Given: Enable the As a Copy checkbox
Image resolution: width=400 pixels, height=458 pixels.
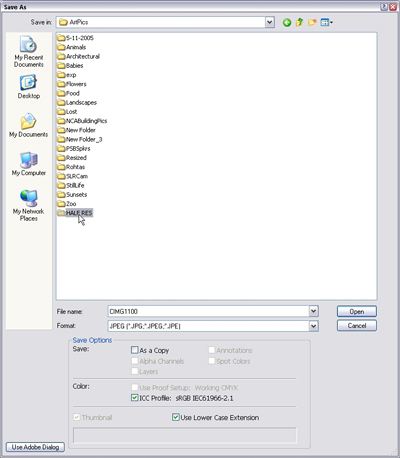Looking at the screenshot, I should coord(135,350).
